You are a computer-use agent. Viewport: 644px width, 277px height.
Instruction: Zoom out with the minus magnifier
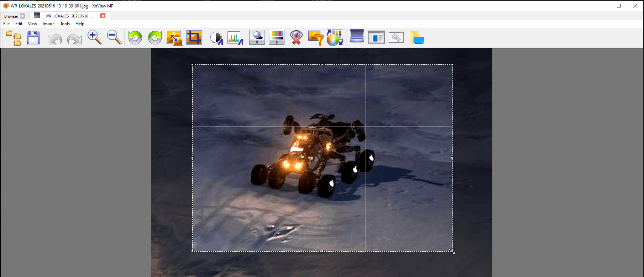point(114,37)
